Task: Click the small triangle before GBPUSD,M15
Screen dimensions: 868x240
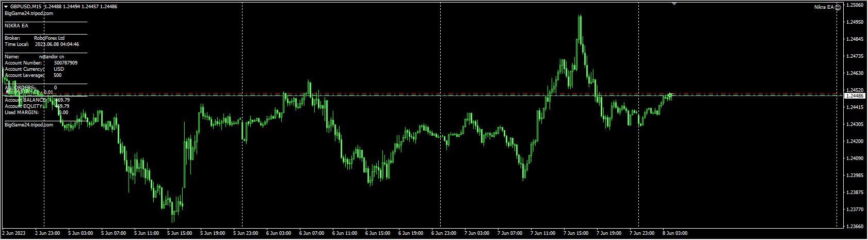Action: (6, 7)
